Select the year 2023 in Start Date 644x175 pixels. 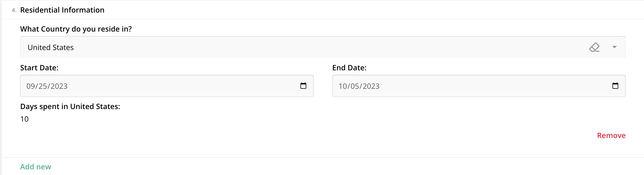(x=59, y=86)
